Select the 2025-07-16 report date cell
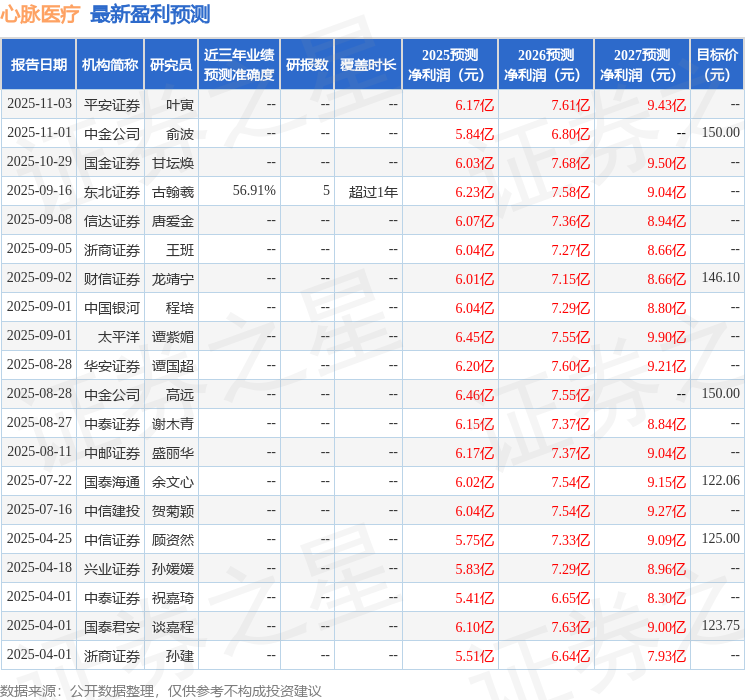Screen dimensions: 745x700 pyautogui.click(x=39, y=511)
